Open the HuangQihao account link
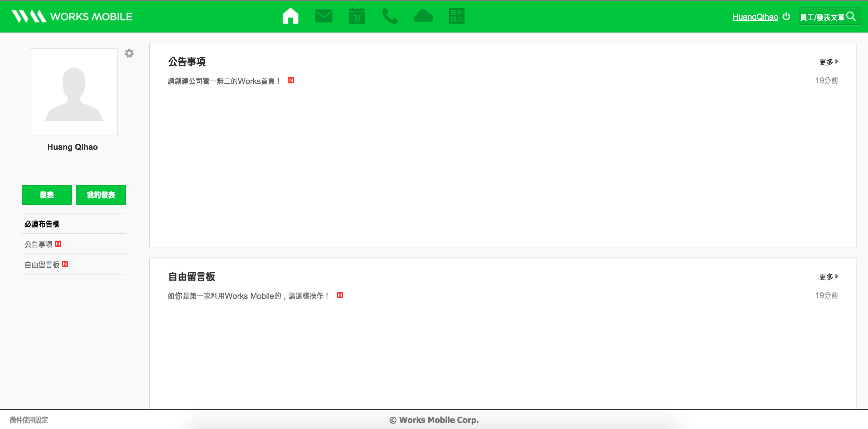Viewport: 868px width, 429px height. (755, 17)
